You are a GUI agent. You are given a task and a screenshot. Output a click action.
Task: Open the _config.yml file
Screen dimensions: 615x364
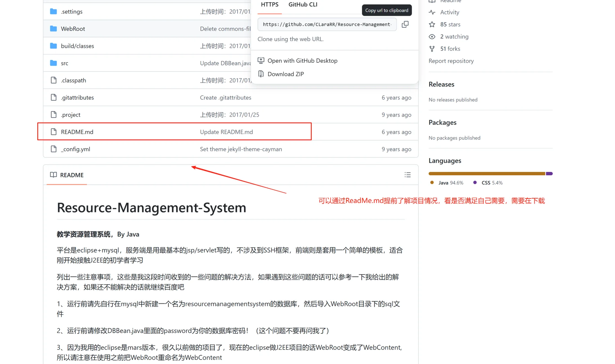click(75, 149)
